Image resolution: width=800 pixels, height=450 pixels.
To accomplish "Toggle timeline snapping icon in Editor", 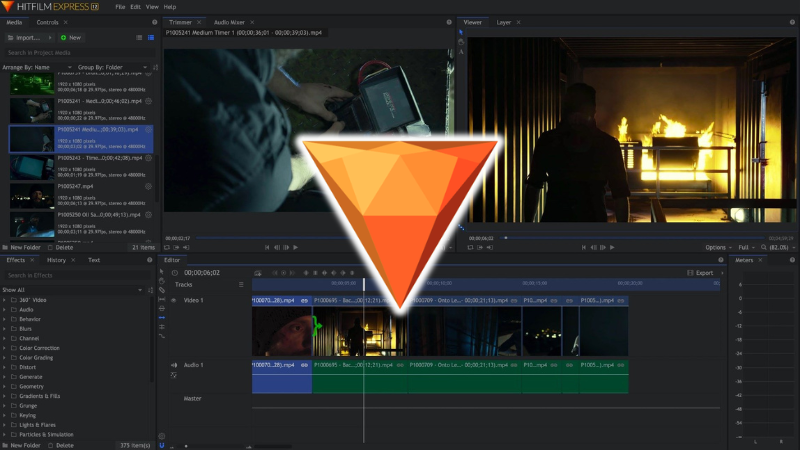I will (x=162, y=445).
